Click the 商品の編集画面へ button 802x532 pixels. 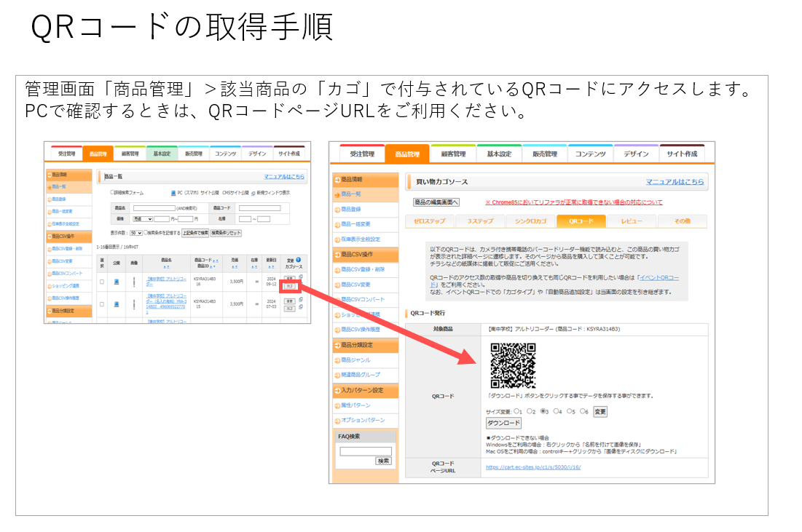[436, 202]
